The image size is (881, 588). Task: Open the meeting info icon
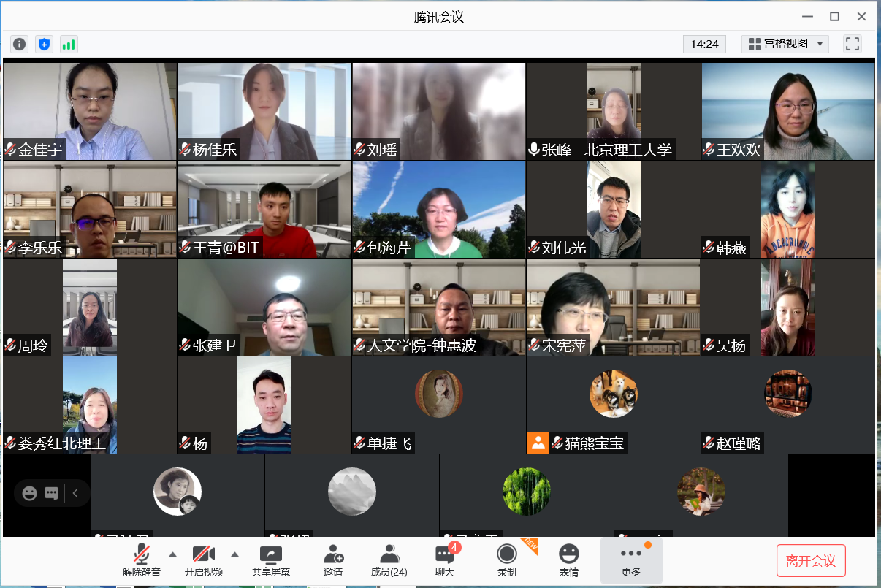pyautogui.click(x=19, y=44)
